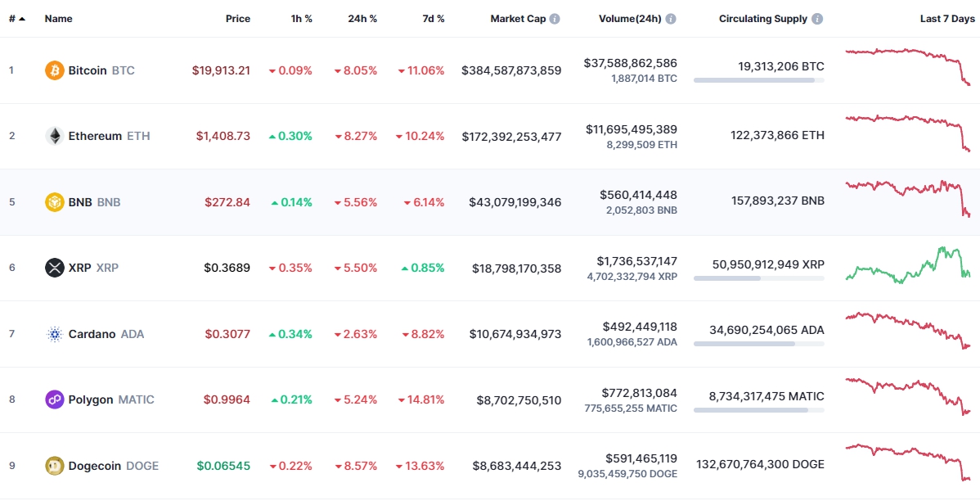Click the Dogecoin logo icon
Screen dimensions: 980x501
(54, 466)
